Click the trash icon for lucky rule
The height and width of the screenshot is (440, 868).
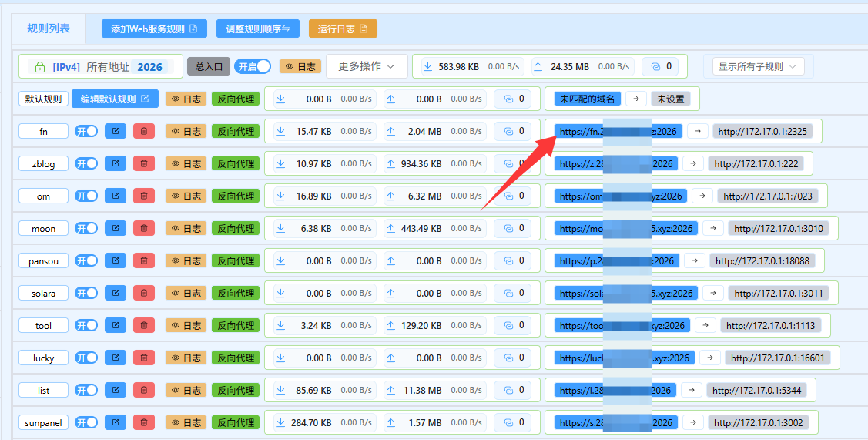click(144, 358)
